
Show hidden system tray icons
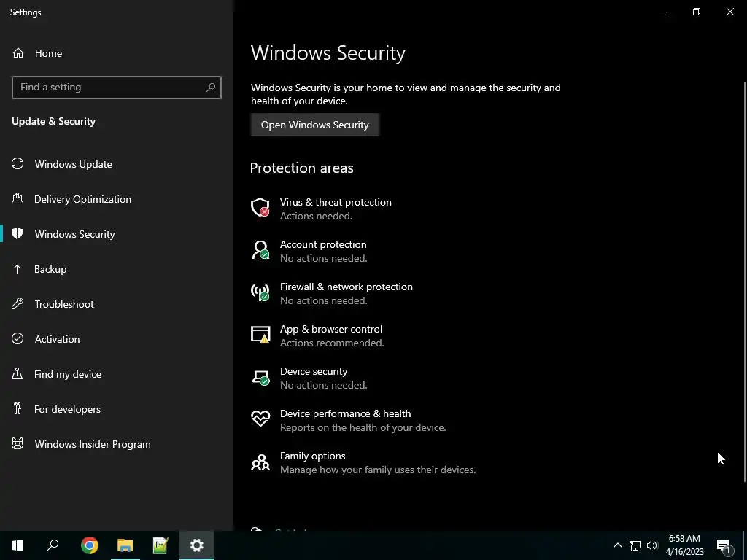(x=617, y=545)
